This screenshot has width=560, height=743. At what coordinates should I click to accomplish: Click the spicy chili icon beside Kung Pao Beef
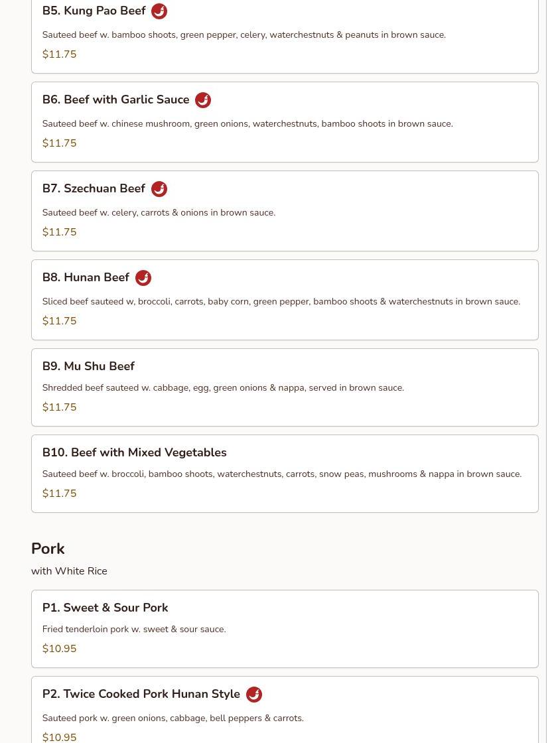coord(159,11)
